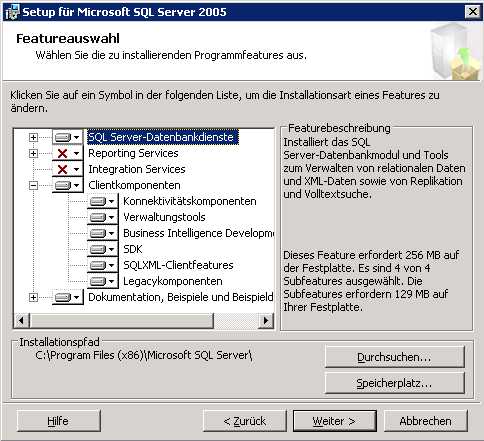The height and width of the screenshot is (441, 484).
Task: Open install-state dropdown for Business Intelligence Development
Action: (102, 233)
